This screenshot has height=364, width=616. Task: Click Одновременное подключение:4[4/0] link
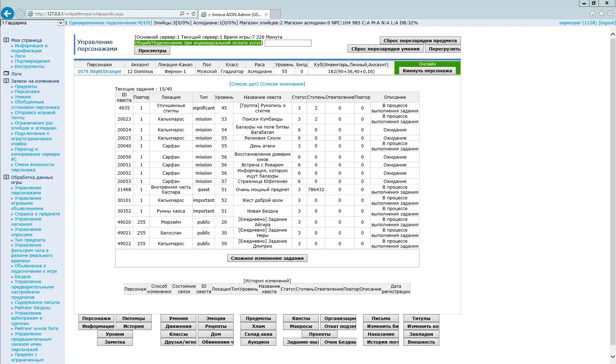click(x=110, y=23)
